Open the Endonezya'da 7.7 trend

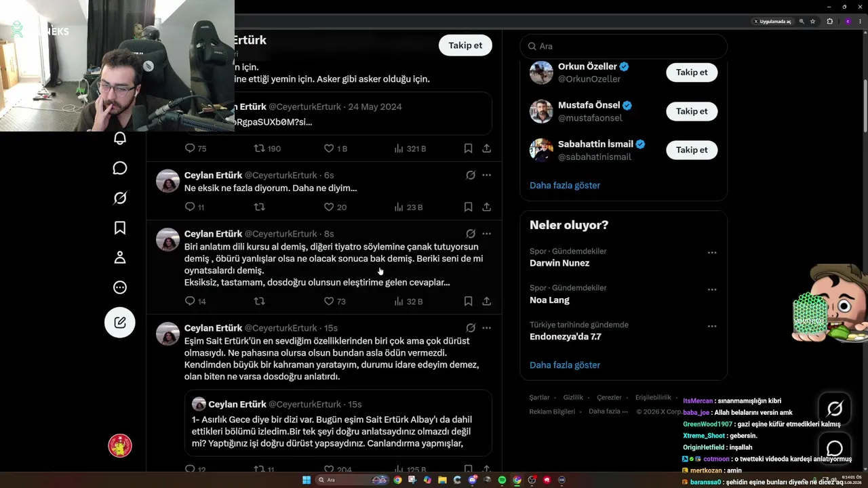(565, 336)
